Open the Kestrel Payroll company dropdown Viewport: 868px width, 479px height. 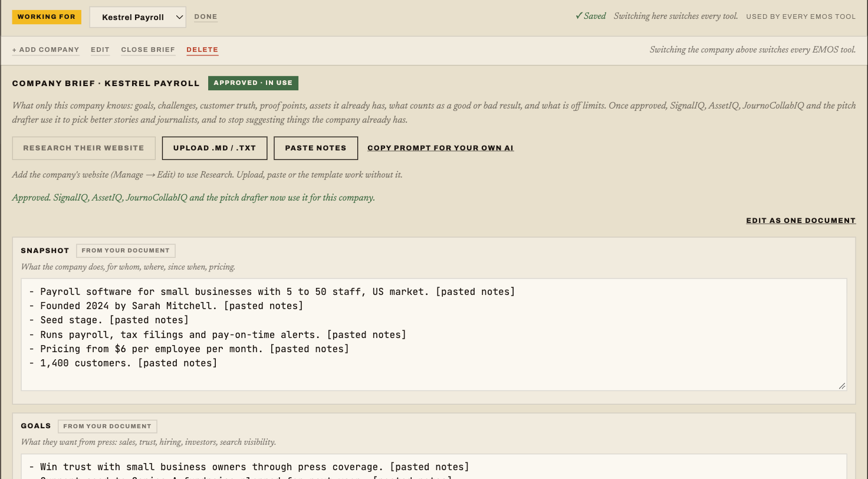tap(137, 17)
